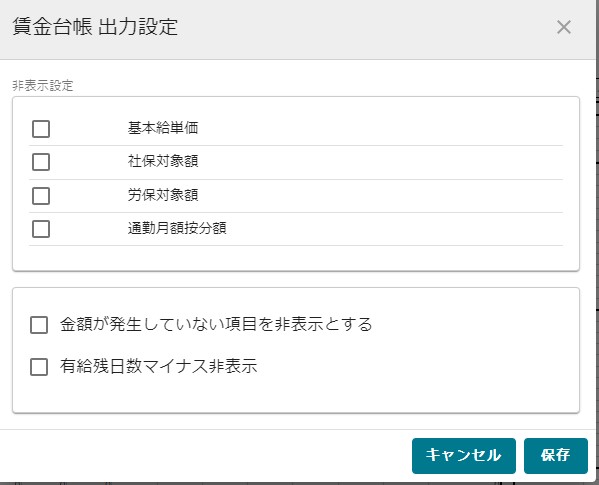Click the 通勤月額按分額 label text
599x485 pixels.
pyautogui.click(x=177, y=228)
